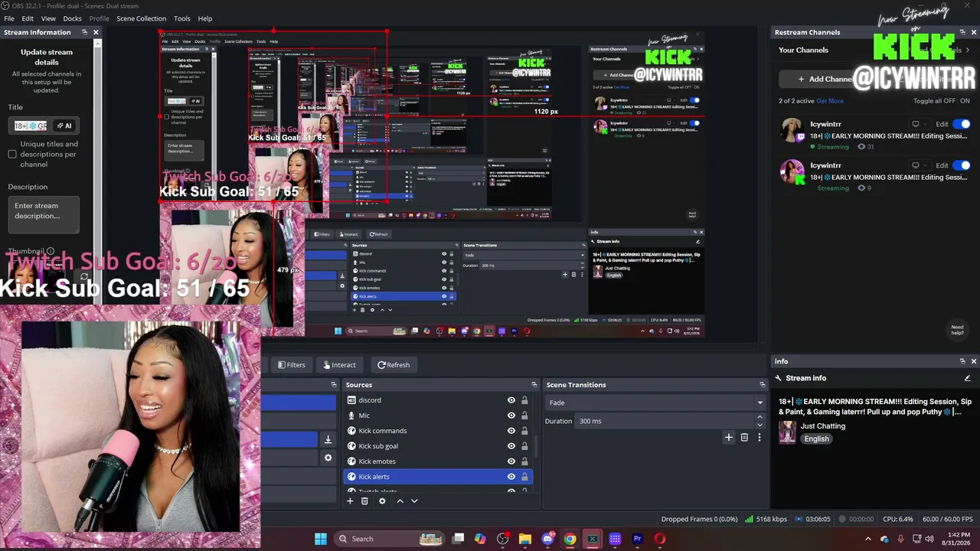Open the Scene Collection menu
This screenshot has height=551, width=980.
(x=141, y=18)
